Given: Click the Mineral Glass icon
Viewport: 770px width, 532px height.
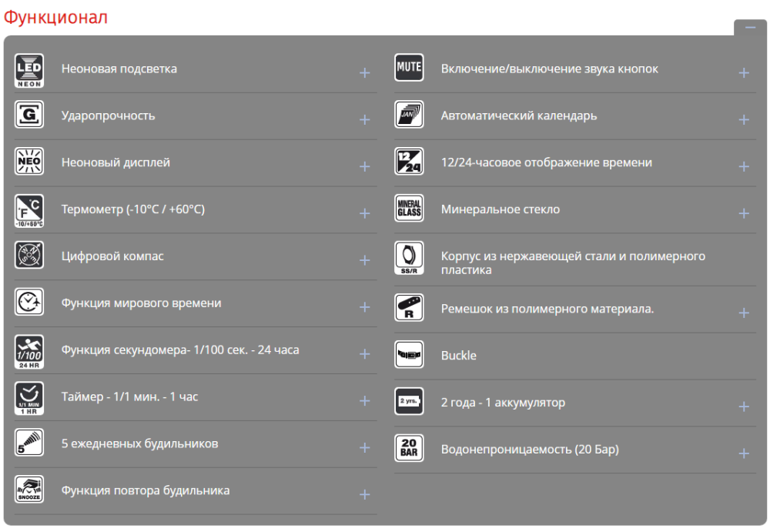Looking at the screenshot, I should tap(409, 209).
